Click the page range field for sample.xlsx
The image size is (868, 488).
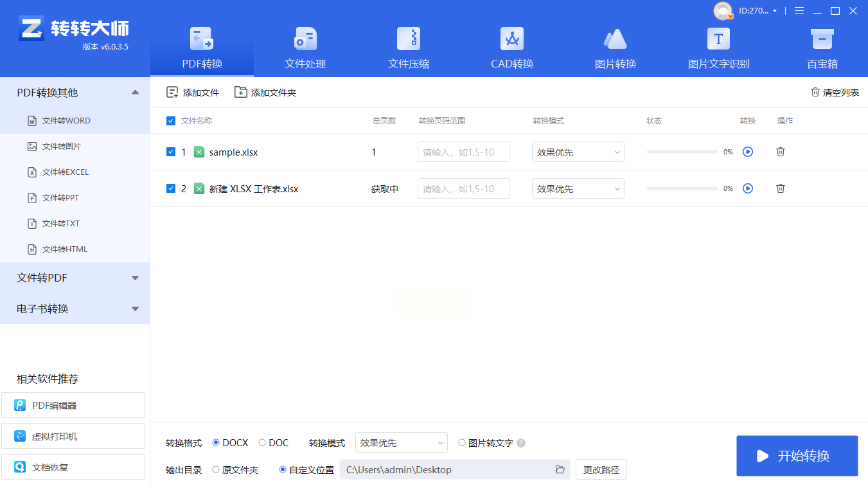pyautogui.click(x=463, y=152)
